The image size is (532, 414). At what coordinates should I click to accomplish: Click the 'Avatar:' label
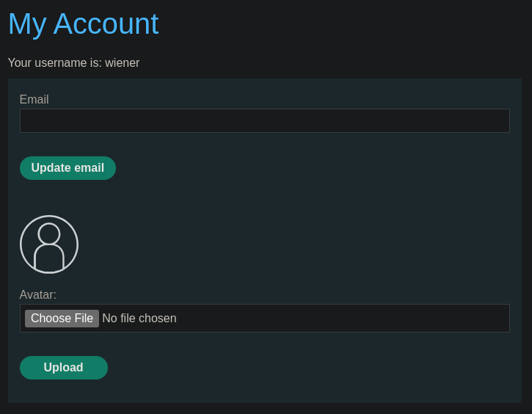click(38, 294)
